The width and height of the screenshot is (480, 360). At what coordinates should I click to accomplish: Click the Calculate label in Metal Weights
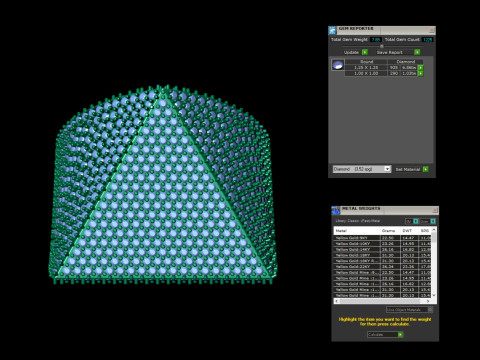coord(376,334)
